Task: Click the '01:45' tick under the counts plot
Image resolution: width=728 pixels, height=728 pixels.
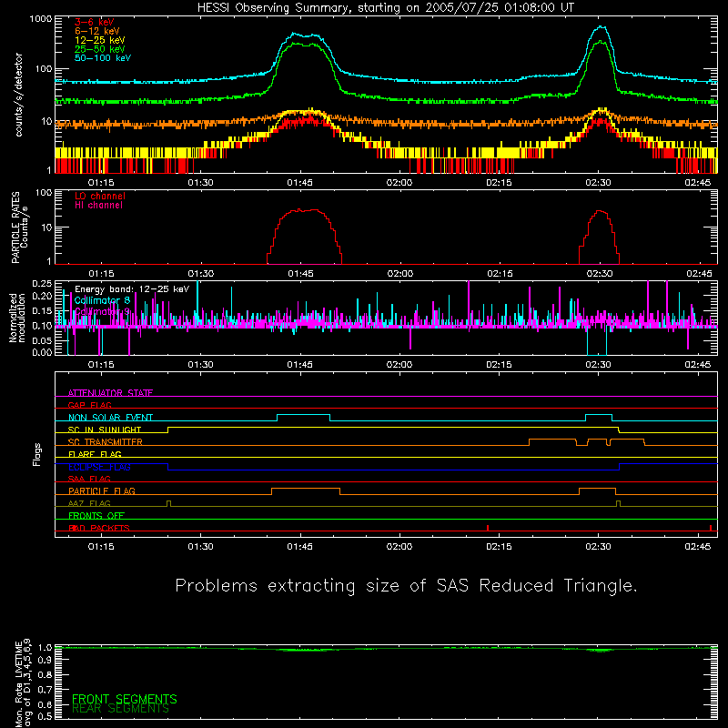Action: 300,183
